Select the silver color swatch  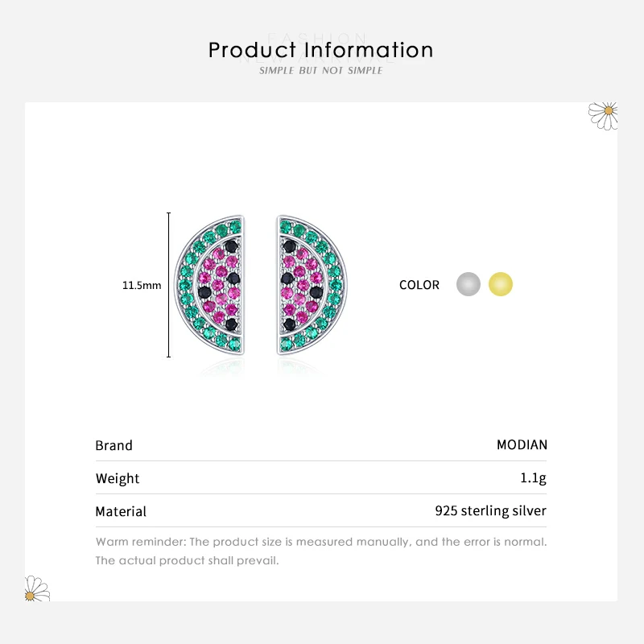tap(468, 284)
